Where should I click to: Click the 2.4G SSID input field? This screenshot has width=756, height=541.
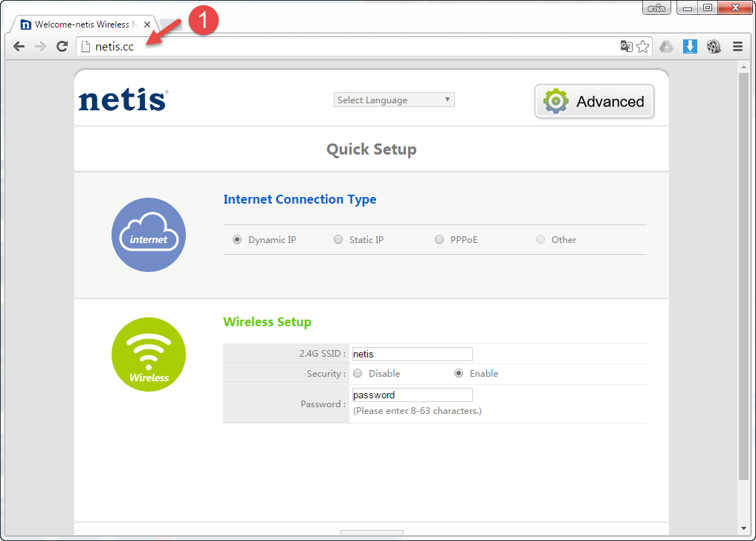pos(413,354)
